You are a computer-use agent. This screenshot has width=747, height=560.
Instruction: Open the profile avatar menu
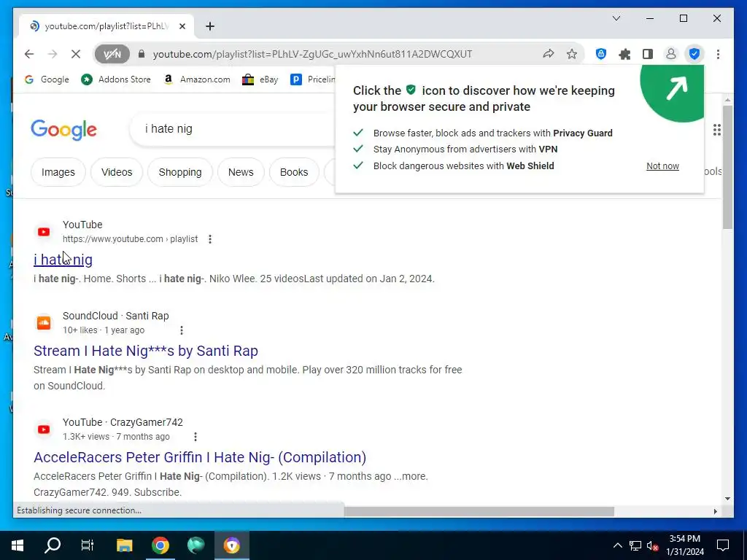coord(671,54)
